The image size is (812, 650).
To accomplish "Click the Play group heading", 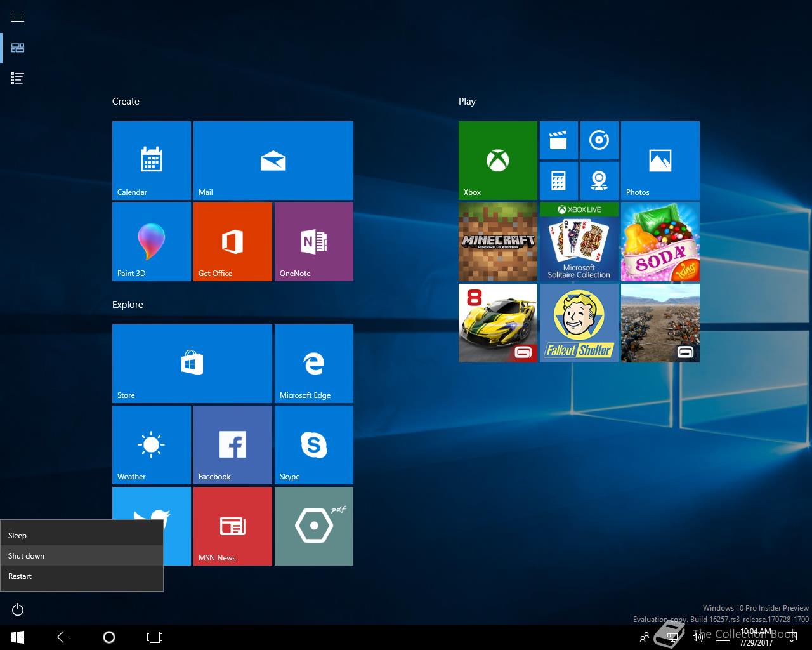I will click(x=467, y=102).
